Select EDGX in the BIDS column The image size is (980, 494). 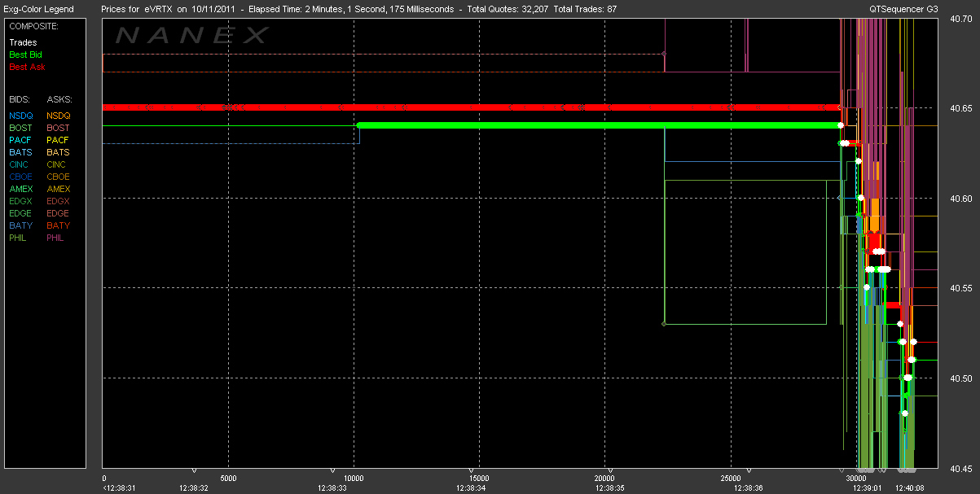coord(21,201)
